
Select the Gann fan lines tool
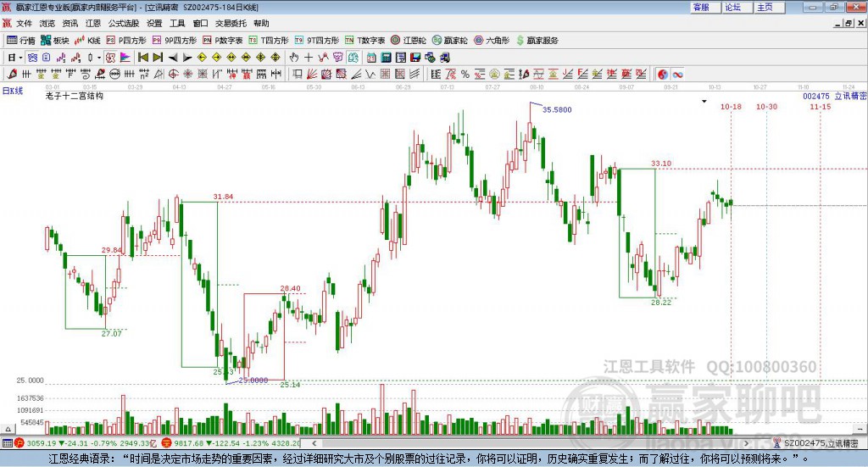pos(312,74)
